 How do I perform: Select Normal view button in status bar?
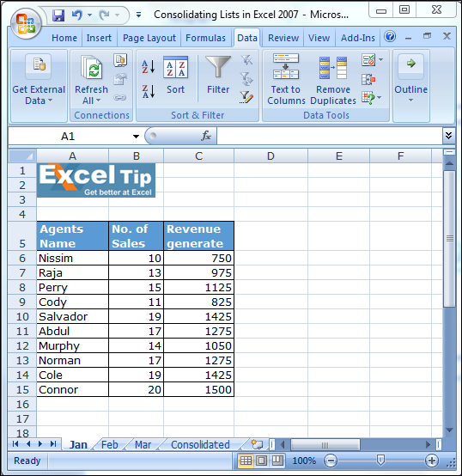click(x=246, y=461)
